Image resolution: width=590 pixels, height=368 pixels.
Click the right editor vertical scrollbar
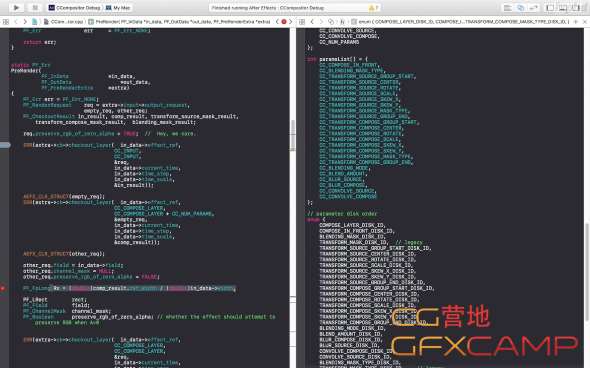click(x=587, y=272)
